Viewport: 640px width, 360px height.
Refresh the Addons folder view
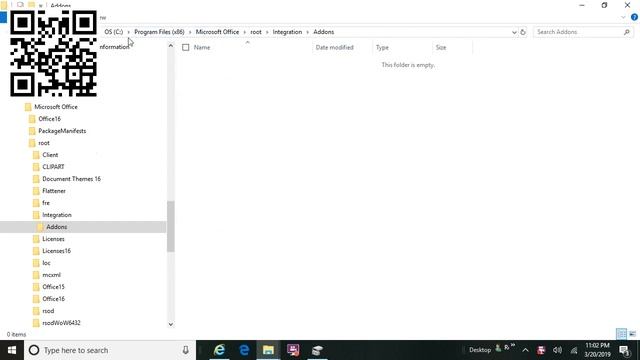(x=523, y=32)
